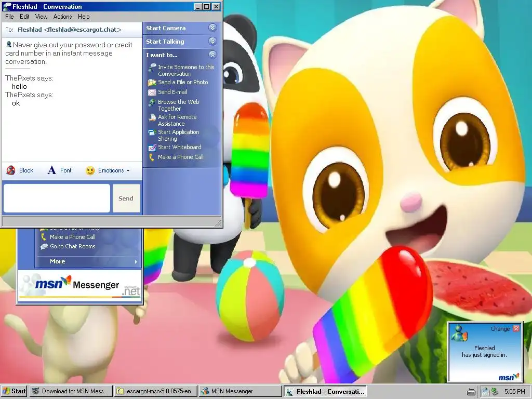Click the network computer icon in system tray
This screenshot has width=532, height=399.
point(485,392)
